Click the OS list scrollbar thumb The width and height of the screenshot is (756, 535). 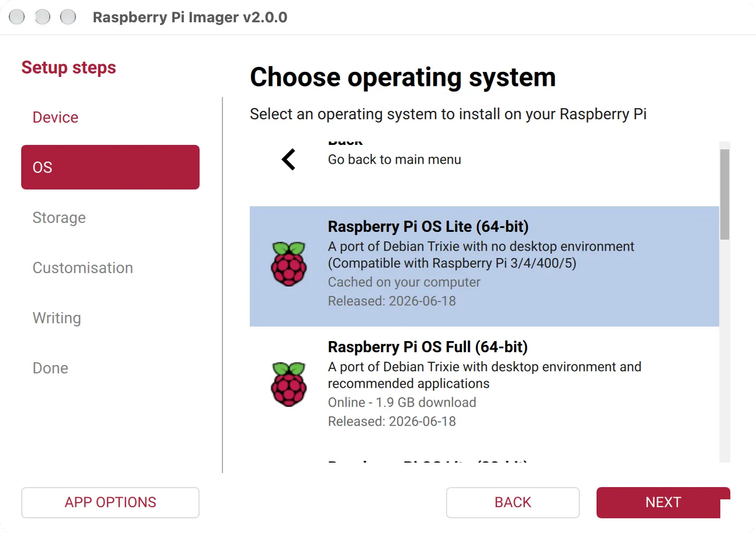pyautogui.click(x=725, y=194)
